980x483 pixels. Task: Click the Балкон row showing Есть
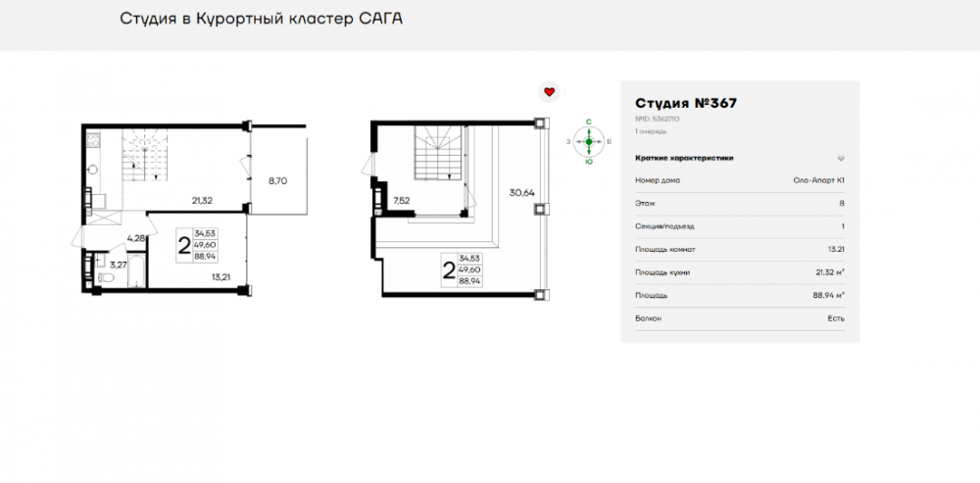pyautogui.click(x=740, y=318)
